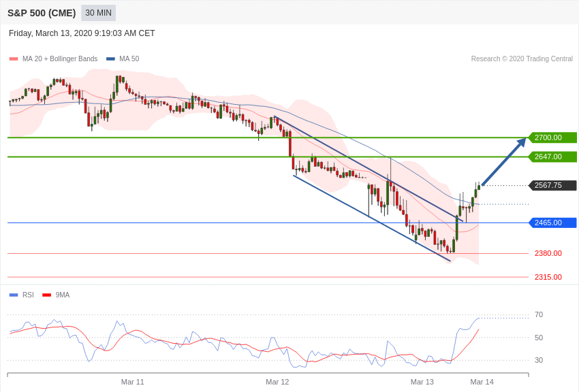The width and height of the screenshot is (579, 392).
Task: Click the 9MA red legend swatch
Action: pos(47,295)
